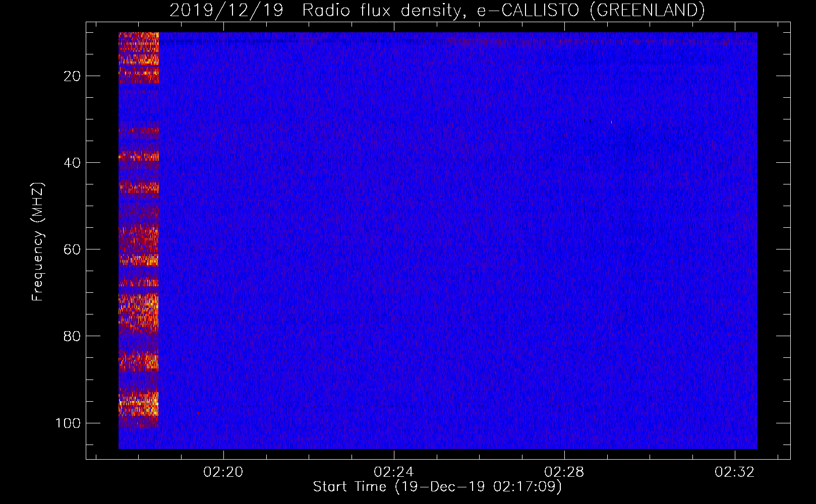The image size is (816, 504).
Task: Click the 'Frequency (MHZ)' axis label
Action: [38, 242]
